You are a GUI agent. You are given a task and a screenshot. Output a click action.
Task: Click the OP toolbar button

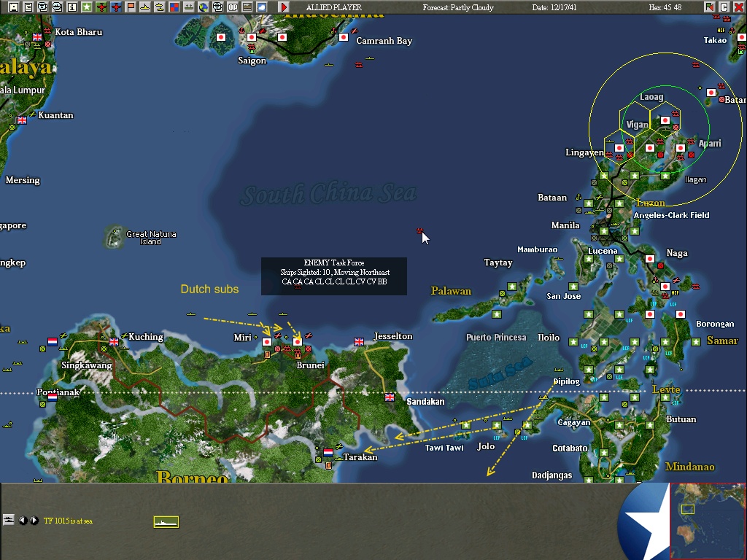coord(233,7)
